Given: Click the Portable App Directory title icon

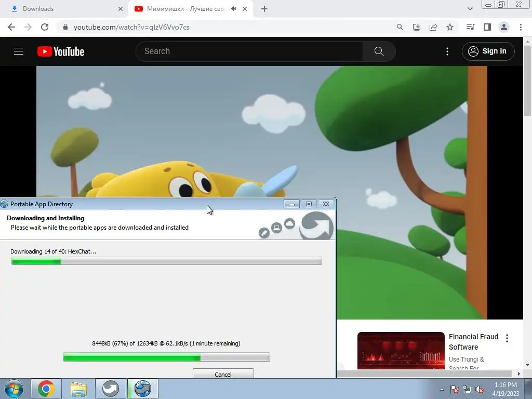Looking at the screenshot, I should click(4, 204).
